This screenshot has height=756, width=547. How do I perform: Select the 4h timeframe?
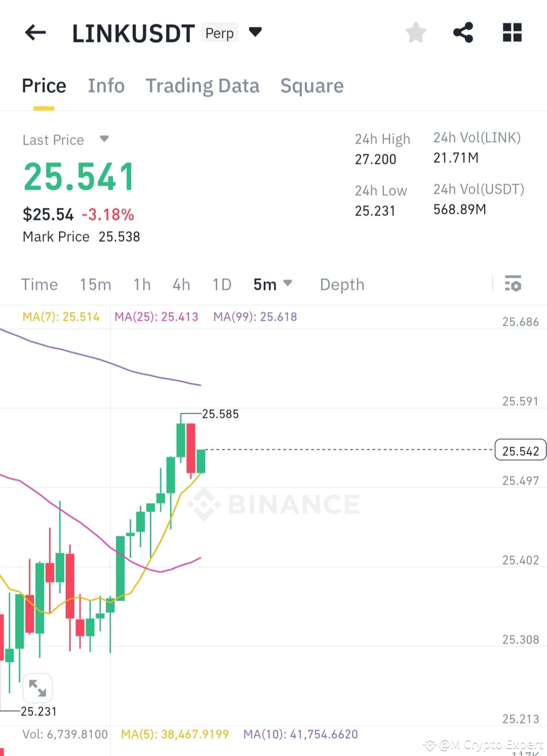[181, 284]
